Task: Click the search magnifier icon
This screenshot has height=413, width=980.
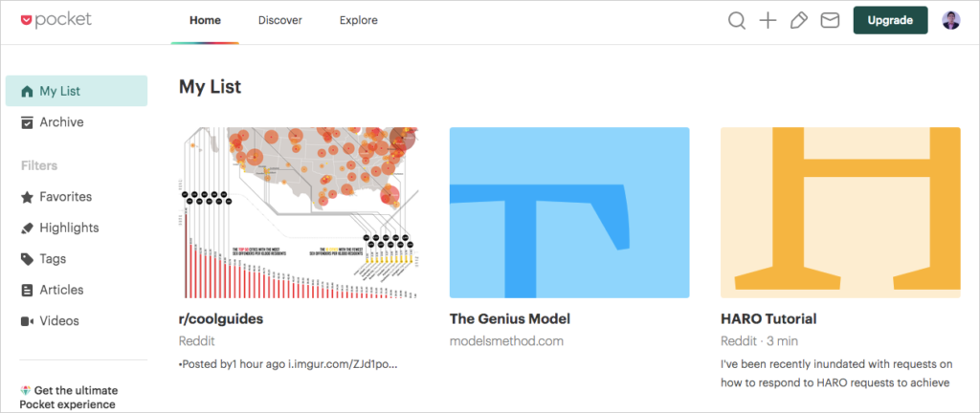Action: click(737, 21)
